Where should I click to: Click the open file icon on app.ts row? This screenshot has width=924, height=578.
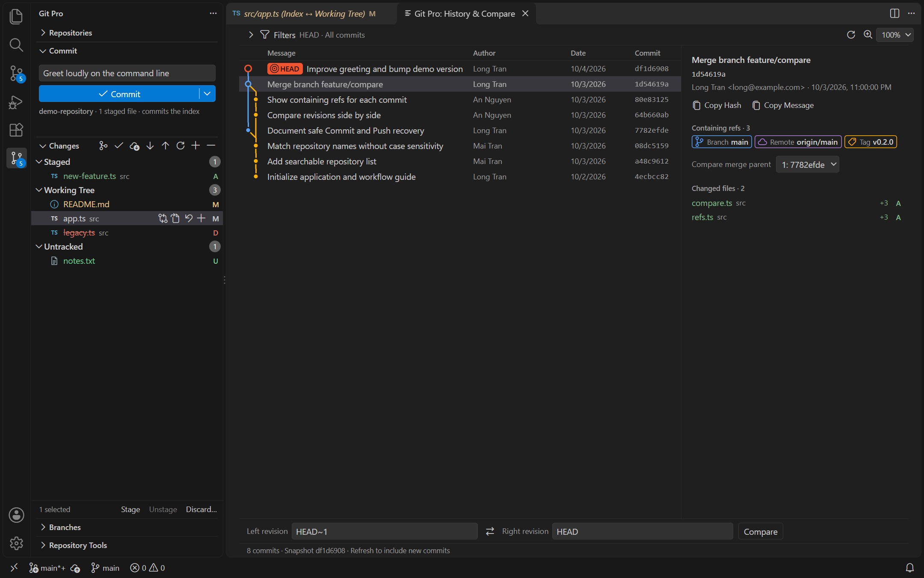point(175,218)
